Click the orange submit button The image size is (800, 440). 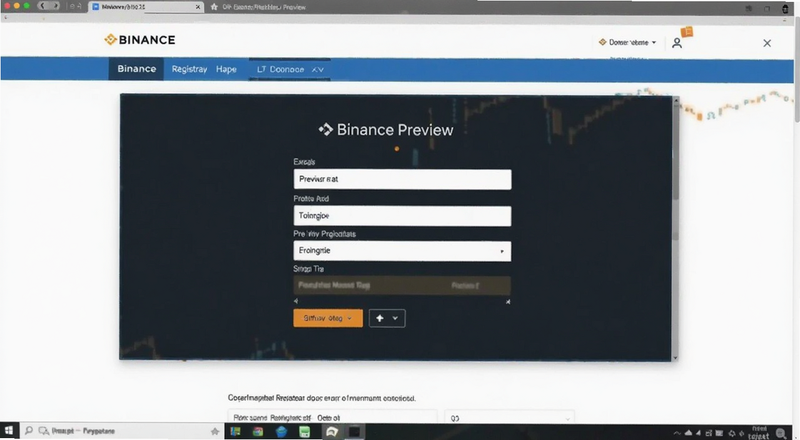click(328, 318)
